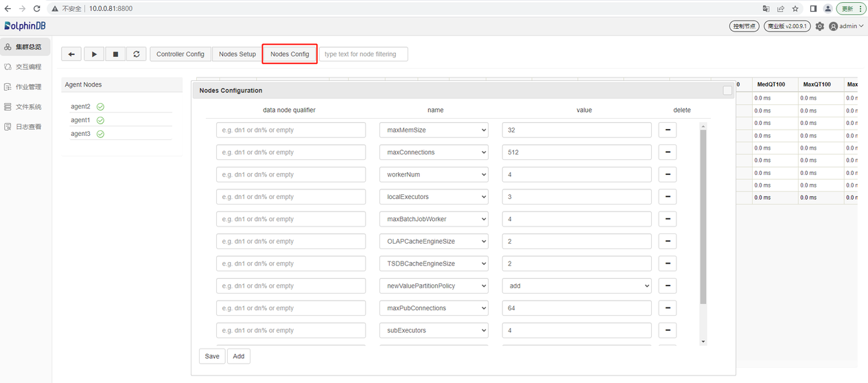Remove the workerNum configuration row
This screenshot has width=868, height=383.
point(667,174)
